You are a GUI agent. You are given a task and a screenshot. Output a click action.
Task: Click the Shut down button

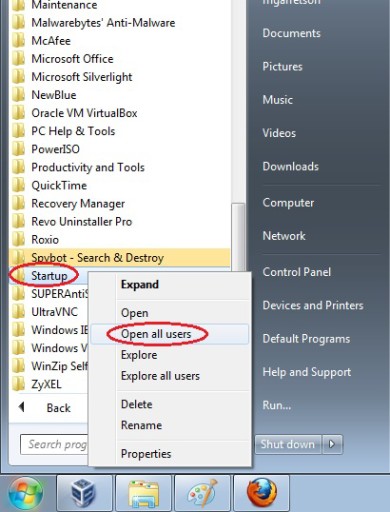pyautogui.click(x=288, y=444)
